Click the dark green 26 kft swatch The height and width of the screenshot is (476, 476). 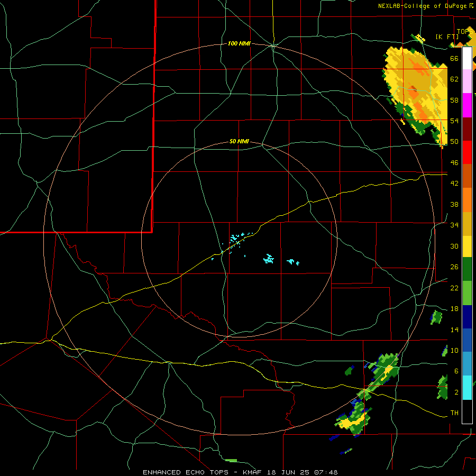(x=467, y=269)
